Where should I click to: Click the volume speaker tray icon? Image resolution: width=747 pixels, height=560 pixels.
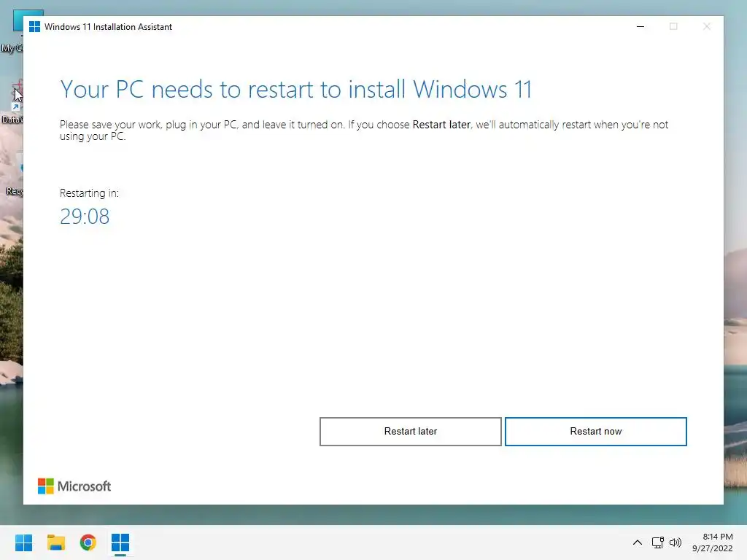pyautogui.click(x=675, y=542)
